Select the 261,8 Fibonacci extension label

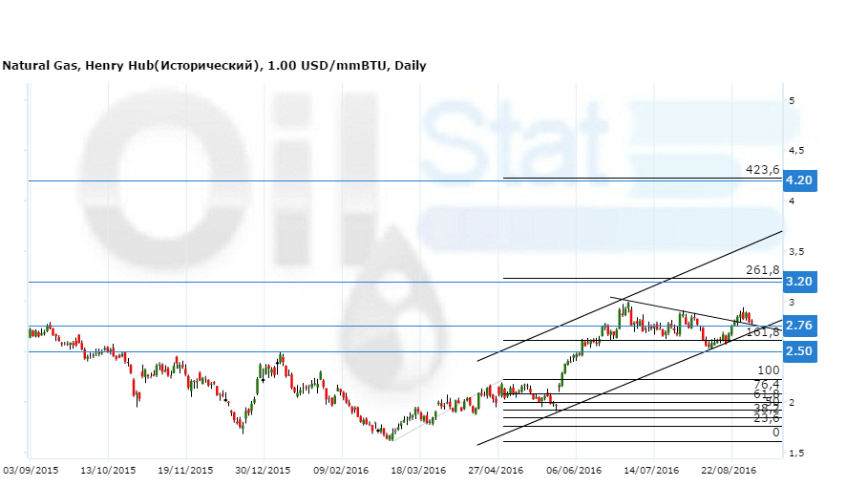tap(763, 270)
